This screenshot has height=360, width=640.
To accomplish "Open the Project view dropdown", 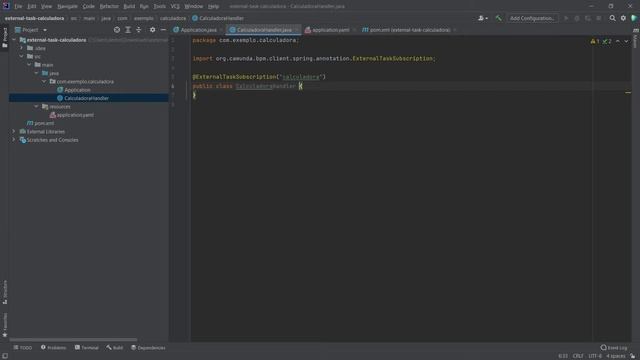I will [31, 30].
